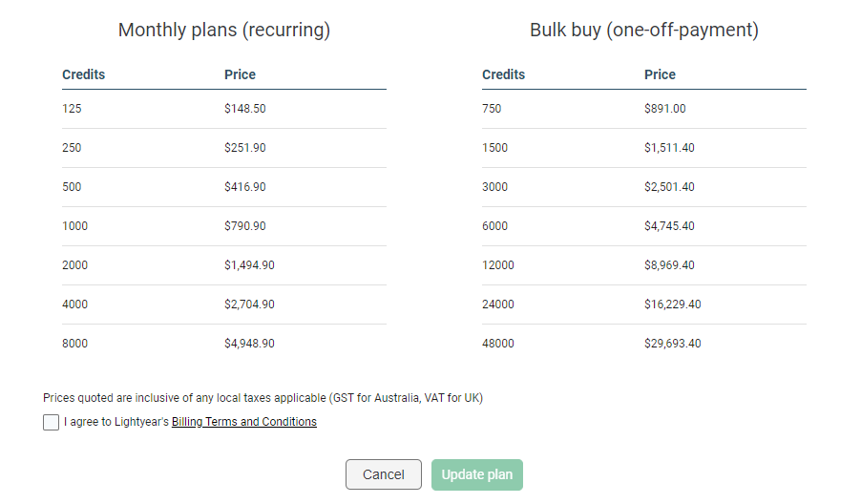This screenshot has width=861, height=504.
Task: Click the Monthly plans (recurring) heading
Action: coord(224,31)
